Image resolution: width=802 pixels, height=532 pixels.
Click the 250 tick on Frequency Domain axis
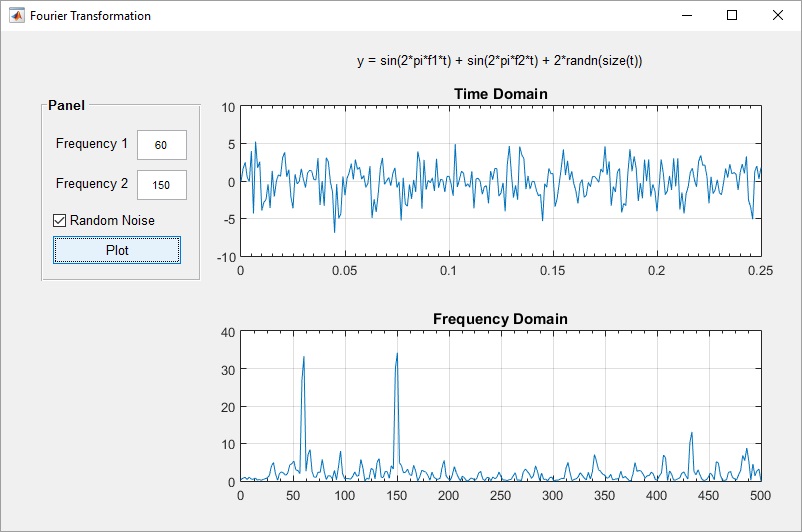tap(500, 495)
